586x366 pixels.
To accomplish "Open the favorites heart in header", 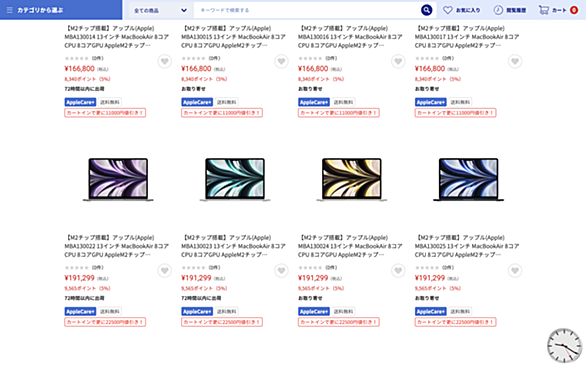I will pos(447,10).
